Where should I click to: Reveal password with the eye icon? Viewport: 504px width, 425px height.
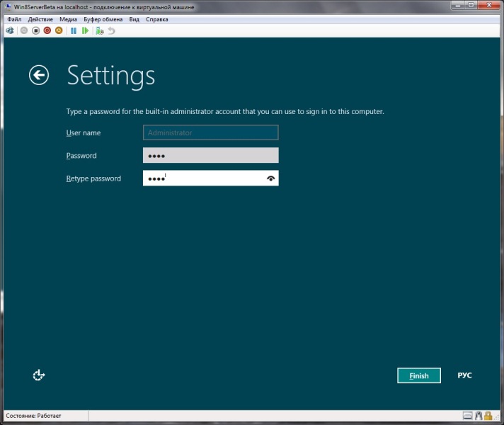click(x=270, y=179)
